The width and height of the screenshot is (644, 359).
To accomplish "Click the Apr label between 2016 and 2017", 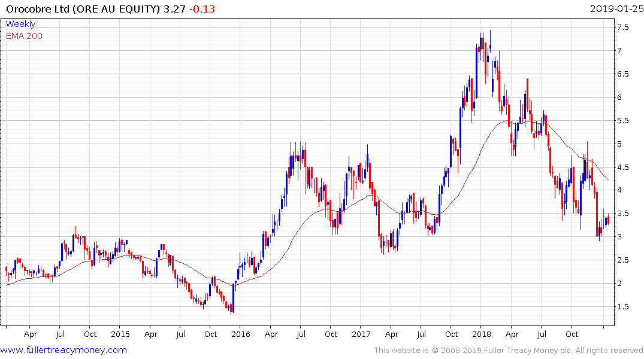I will click(x=271, y=334).
